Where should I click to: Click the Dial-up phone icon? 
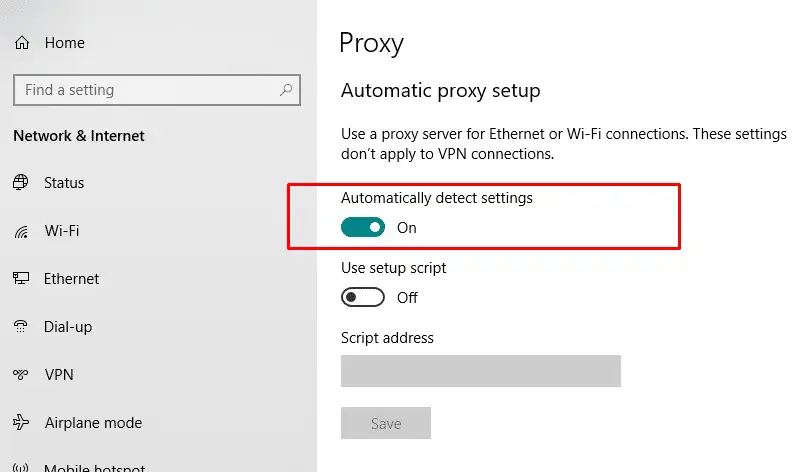[21, 326]
